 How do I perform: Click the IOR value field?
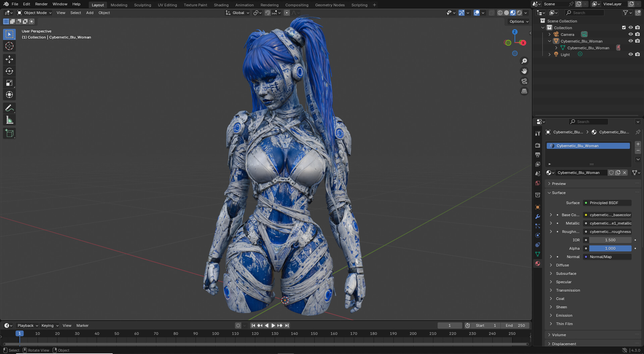[610, 240]
